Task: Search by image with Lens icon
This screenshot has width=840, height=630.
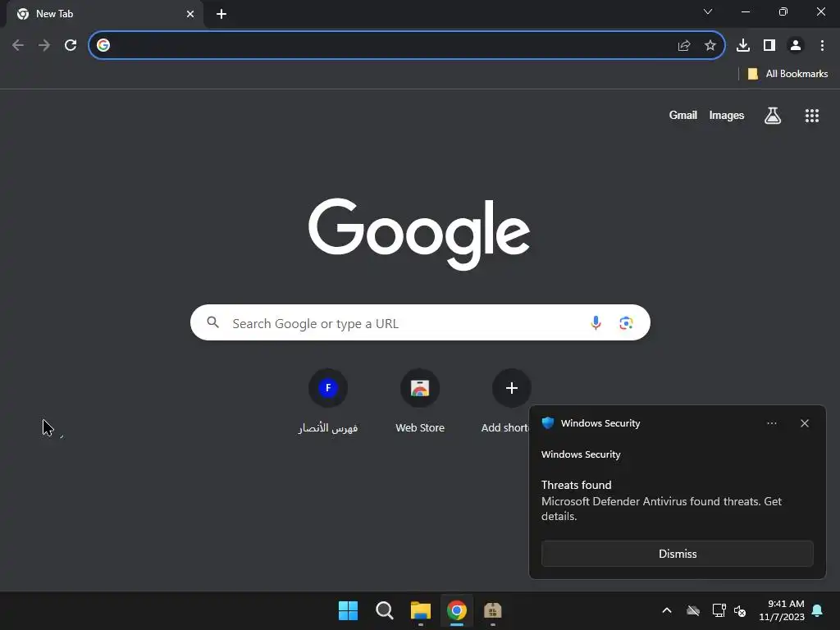Action: tap(626, 323)
